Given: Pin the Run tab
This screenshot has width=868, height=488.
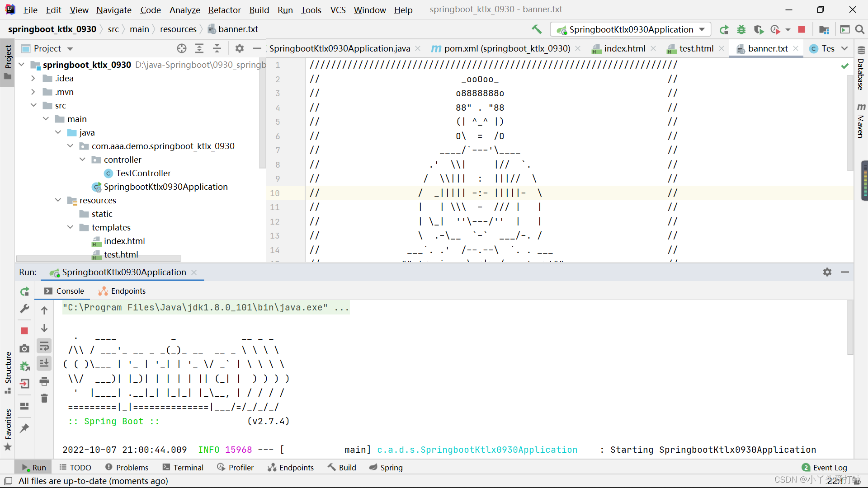Looking at the screenshot, I should point(24,428).
